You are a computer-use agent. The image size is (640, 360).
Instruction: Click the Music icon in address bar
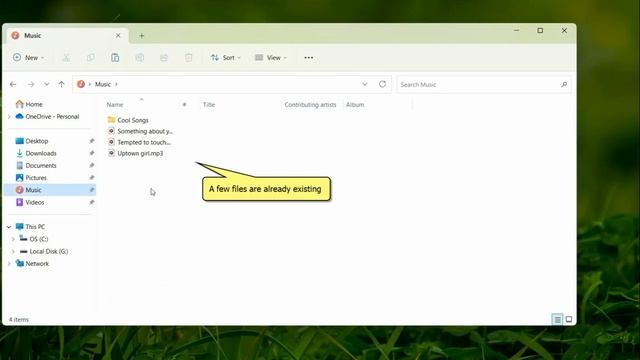click(x=81, y=84)
